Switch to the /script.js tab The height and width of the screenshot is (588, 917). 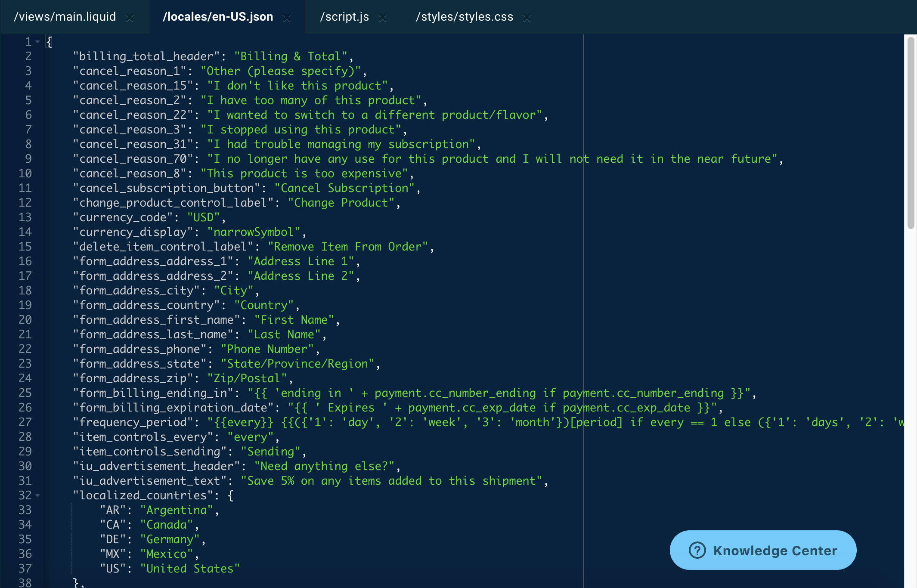tap(344, 17)
